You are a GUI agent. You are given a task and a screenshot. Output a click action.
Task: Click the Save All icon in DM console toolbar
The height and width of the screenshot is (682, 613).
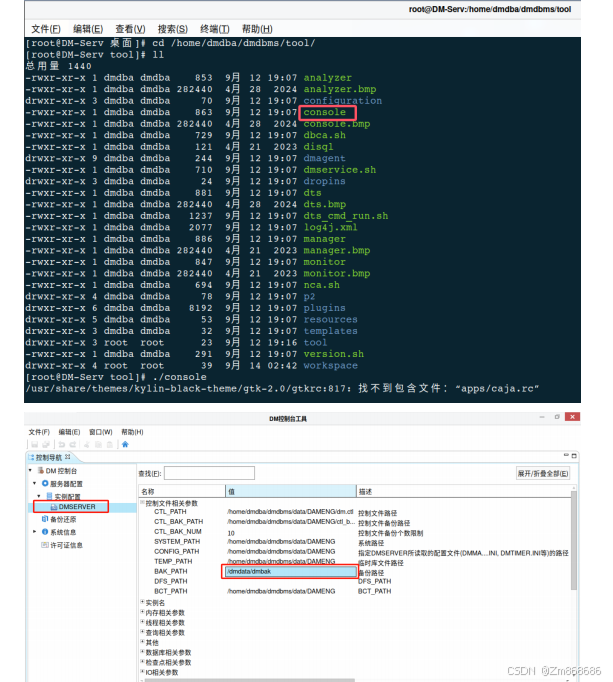click(46, 444)
